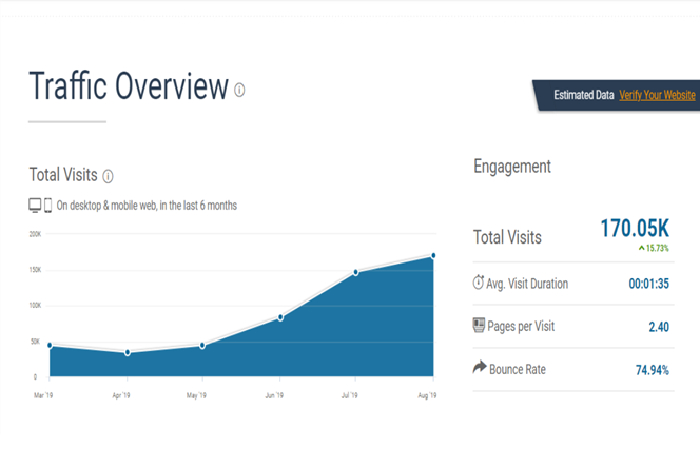Click the Bounce Rate label
700x450 pixels.
point(517,369)
